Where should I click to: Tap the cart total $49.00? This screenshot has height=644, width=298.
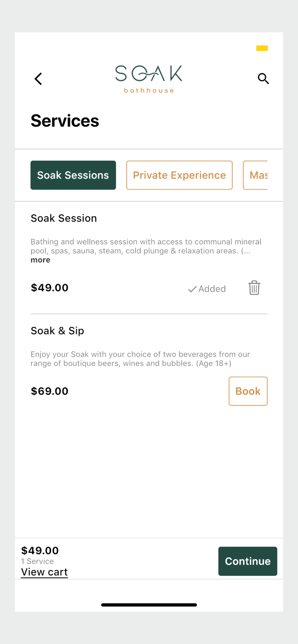40,551
